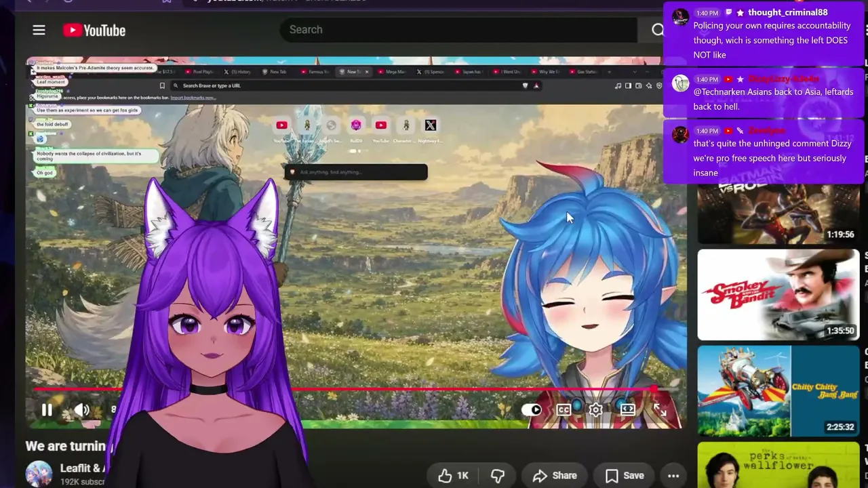868x488 pixels.
Task: Click the search magnifier button
Action: [x=657, y=30]
